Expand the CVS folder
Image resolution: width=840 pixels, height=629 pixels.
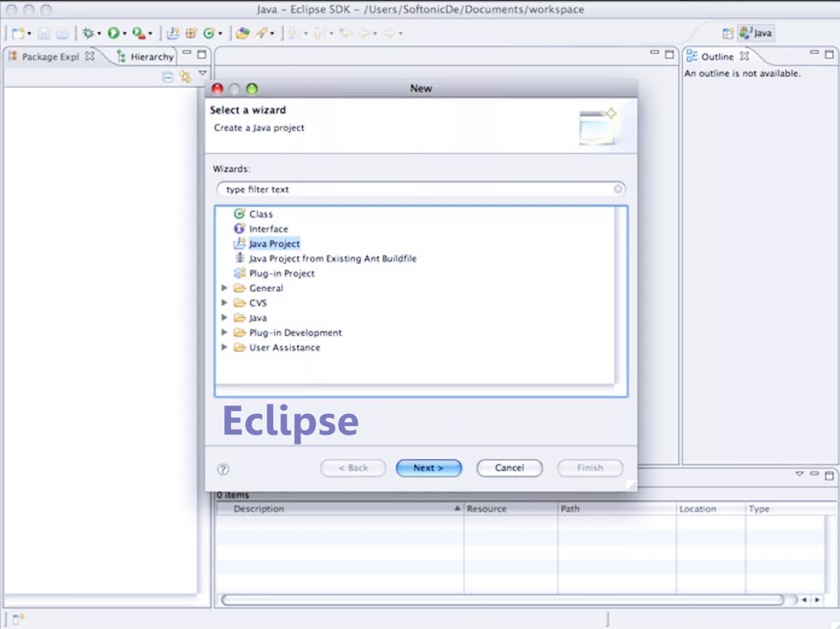[224, 303]
